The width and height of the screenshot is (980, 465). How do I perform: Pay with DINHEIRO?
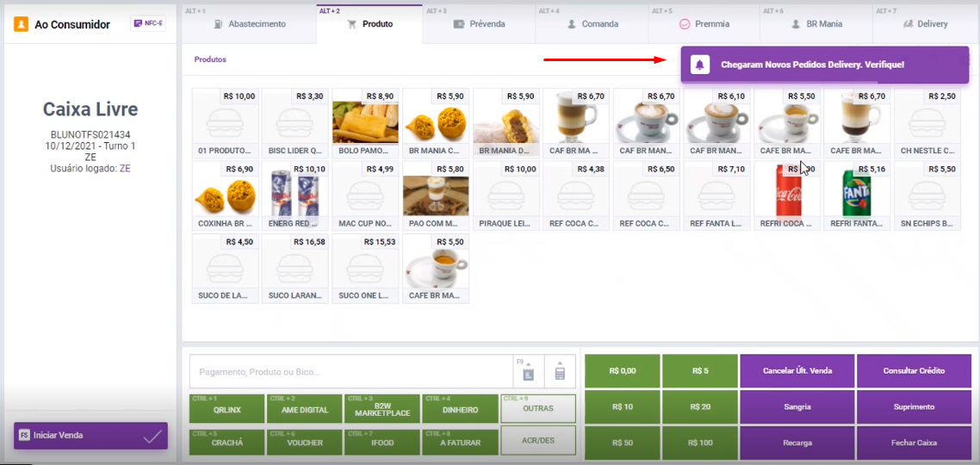click(459, 409)
